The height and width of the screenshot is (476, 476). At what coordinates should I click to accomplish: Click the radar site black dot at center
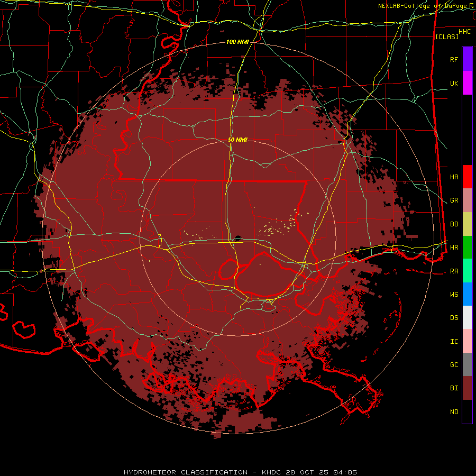tap(237, 239)
